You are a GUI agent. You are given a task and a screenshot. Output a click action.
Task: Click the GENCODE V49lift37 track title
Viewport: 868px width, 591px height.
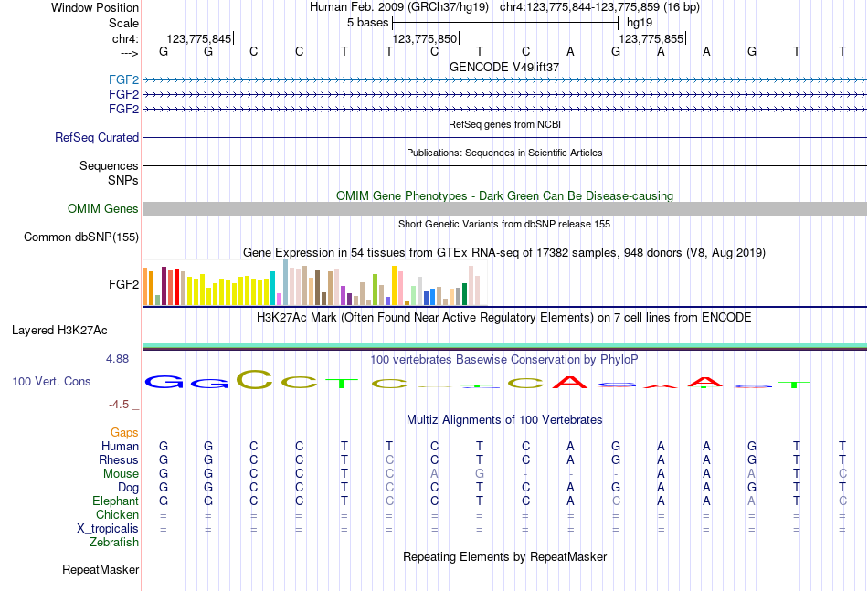pyautogui.click(x=504, y=67)
